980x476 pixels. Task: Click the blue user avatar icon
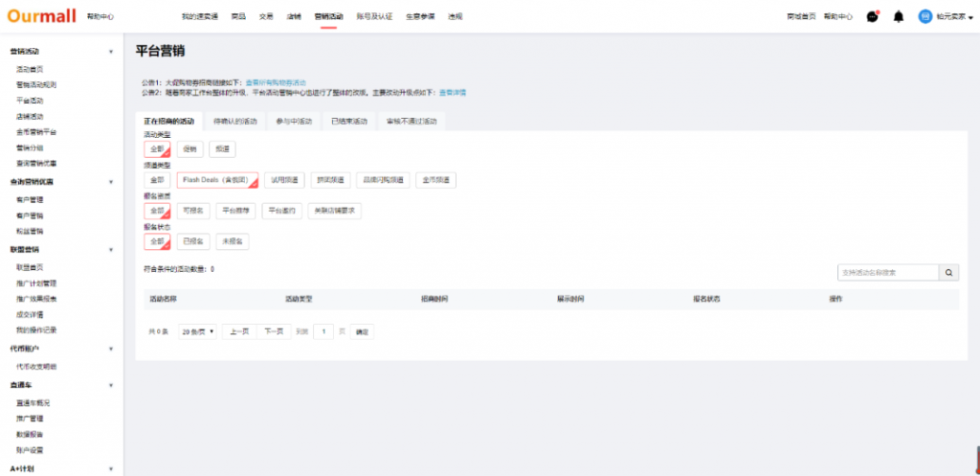[924, 16]
